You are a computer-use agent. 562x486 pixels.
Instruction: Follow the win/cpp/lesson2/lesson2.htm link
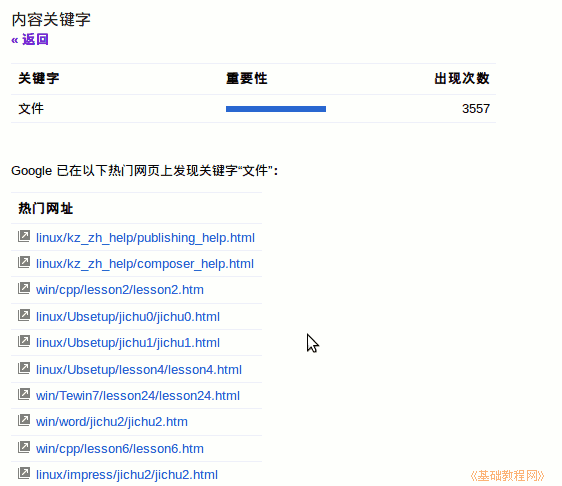[x=120, y=290]
